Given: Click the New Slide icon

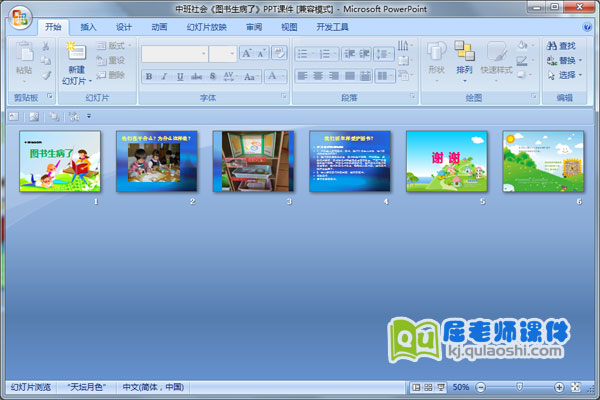Looking at the screenshot, I should click(x=76, y=51).
